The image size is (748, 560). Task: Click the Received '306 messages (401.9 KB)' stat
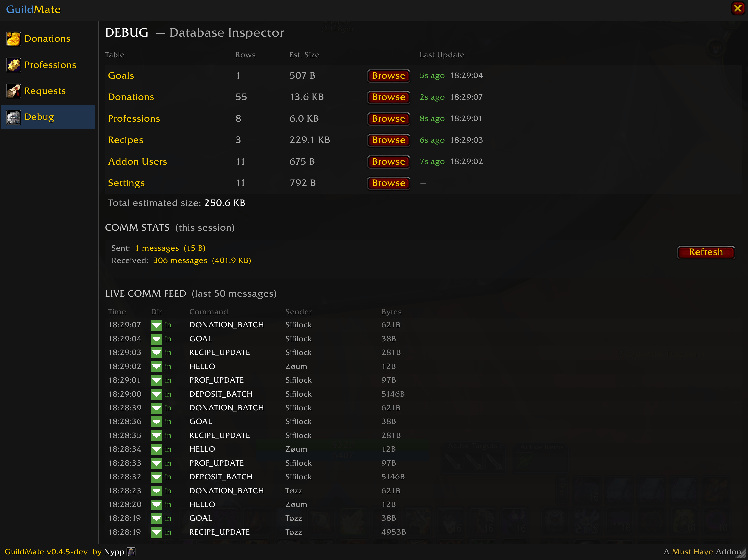tap(202, 261)
